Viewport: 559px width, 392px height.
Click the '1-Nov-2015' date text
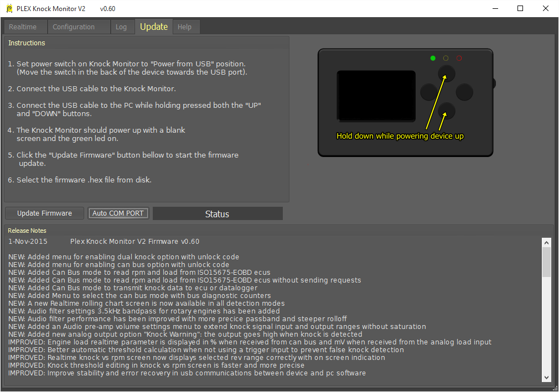[x=28, y=242]
